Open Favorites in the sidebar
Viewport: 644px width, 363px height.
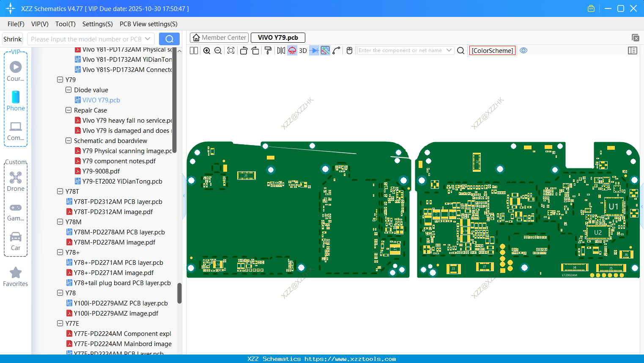click(x=16, y=277)
